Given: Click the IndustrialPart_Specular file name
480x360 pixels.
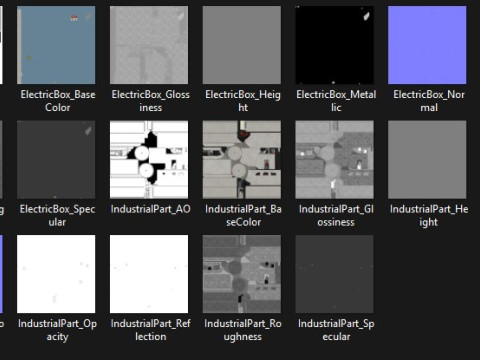Looking at the screenshot, I should click(336, 330).
